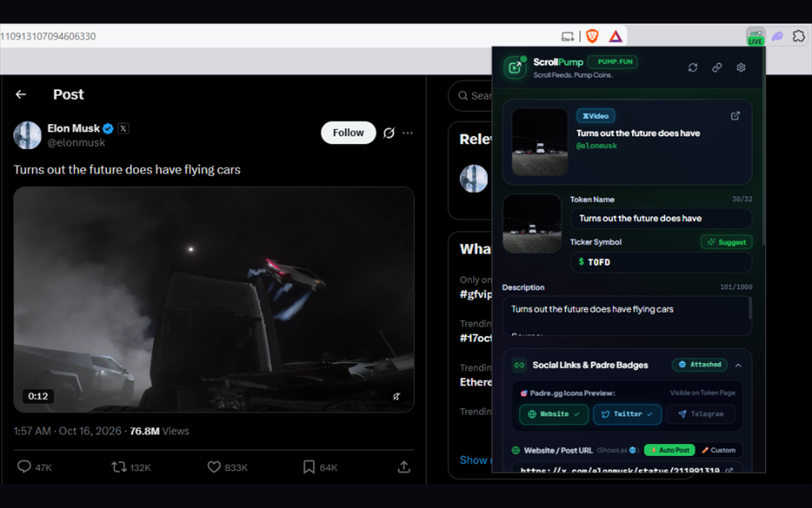812x508 pixels.
Task: Click the video thumbnail in ScrollPump source card
Action: pos(540,142)
